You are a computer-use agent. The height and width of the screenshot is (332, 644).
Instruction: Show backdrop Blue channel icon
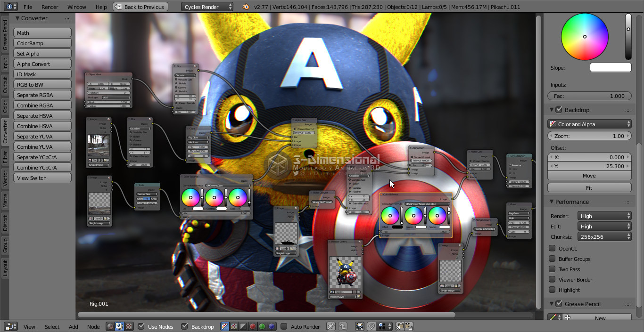[x=272, y=326]
